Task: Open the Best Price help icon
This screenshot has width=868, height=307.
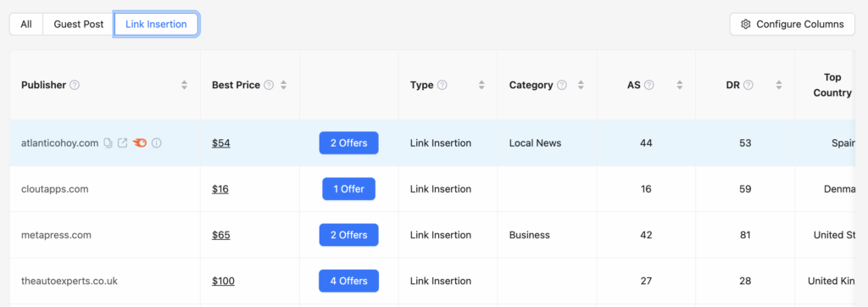Action: coord(269,85)
